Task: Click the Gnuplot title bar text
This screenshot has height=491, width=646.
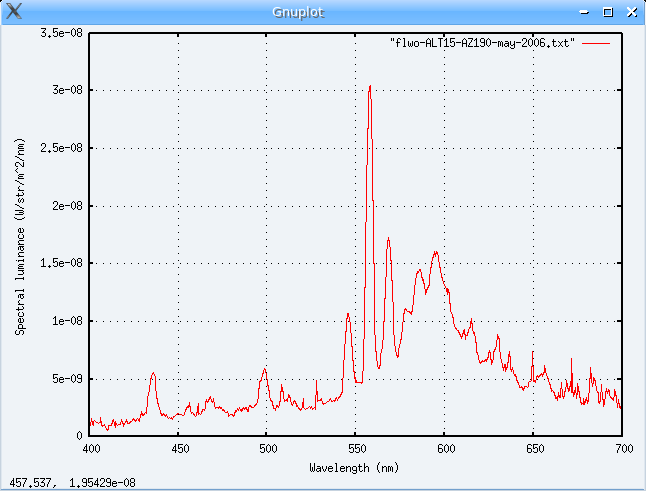Action: pos(323,12)
